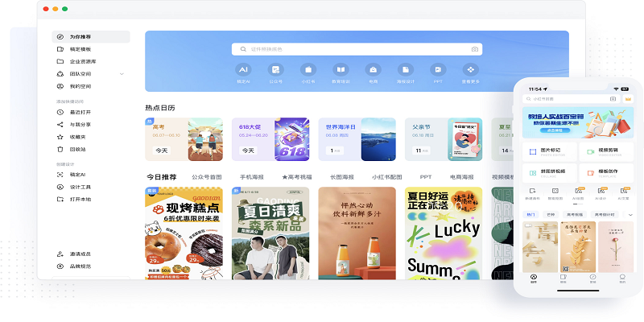The width and height of the screenshot is (644, 322).
Task: Select the 公众号首图 tab
Action: pyautogui.click(x=207, y=177)
